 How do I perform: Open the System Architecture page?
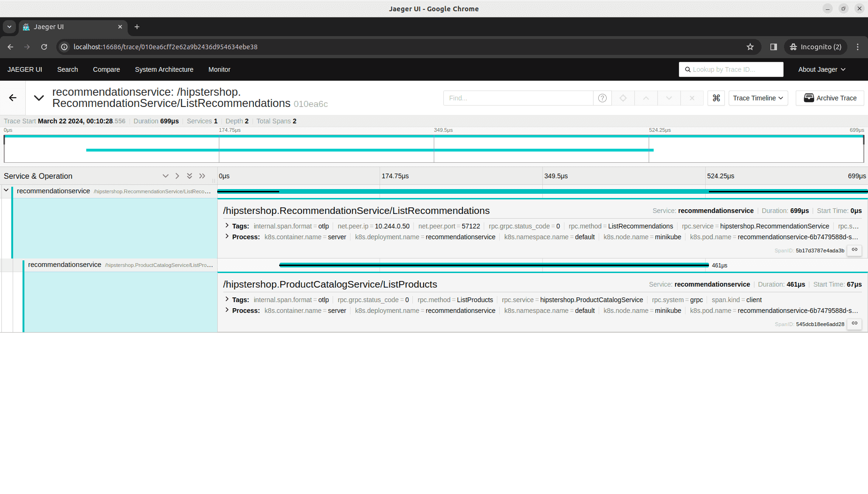tap(164, 69)
